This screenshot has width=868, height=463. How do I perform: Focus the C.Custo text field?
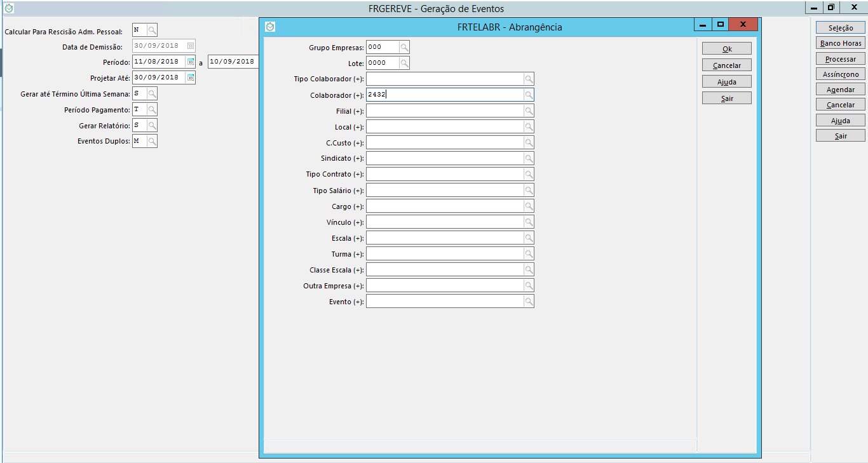tap(444, 143)
